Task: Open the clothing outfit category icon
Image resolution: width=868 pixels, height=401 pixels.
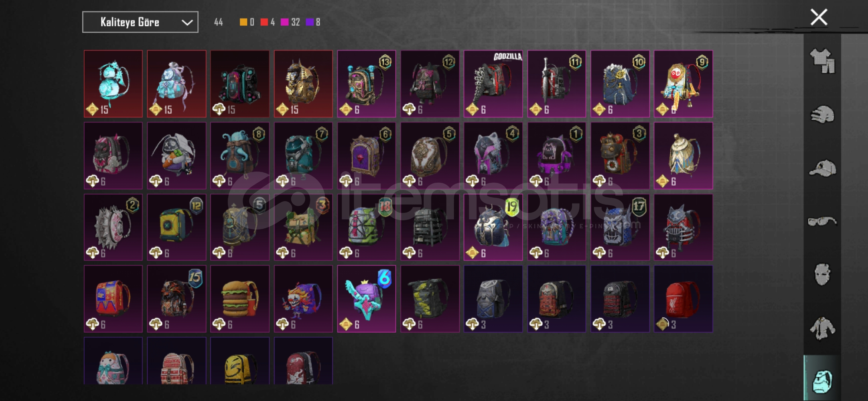Action: pyautogui.click(x=822, y=61)
